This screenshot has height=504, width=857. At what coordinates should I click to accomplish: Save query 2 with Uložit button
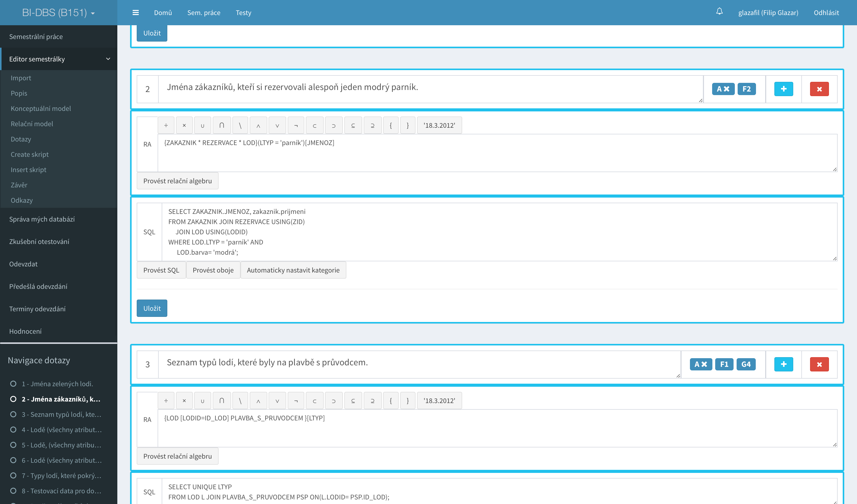pos(152,308)
